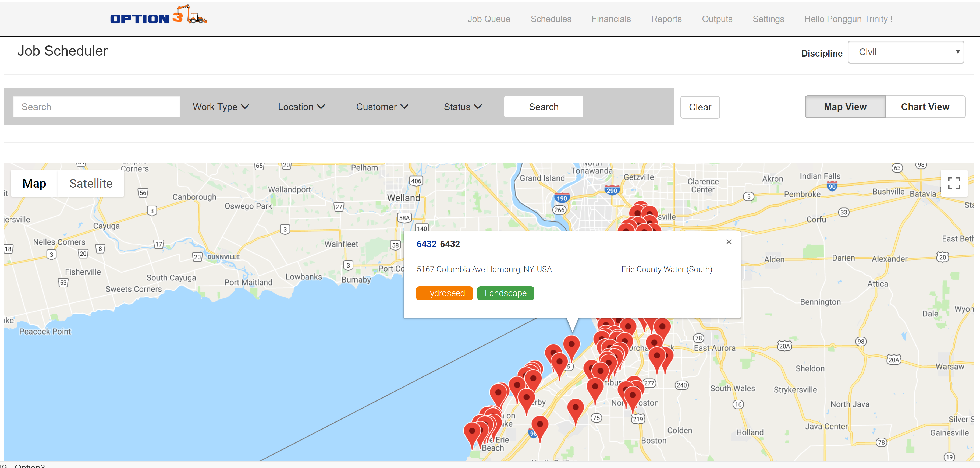Click the Route 240 shield on map
This screenshot has height=468, width=980.
(681, 385)
